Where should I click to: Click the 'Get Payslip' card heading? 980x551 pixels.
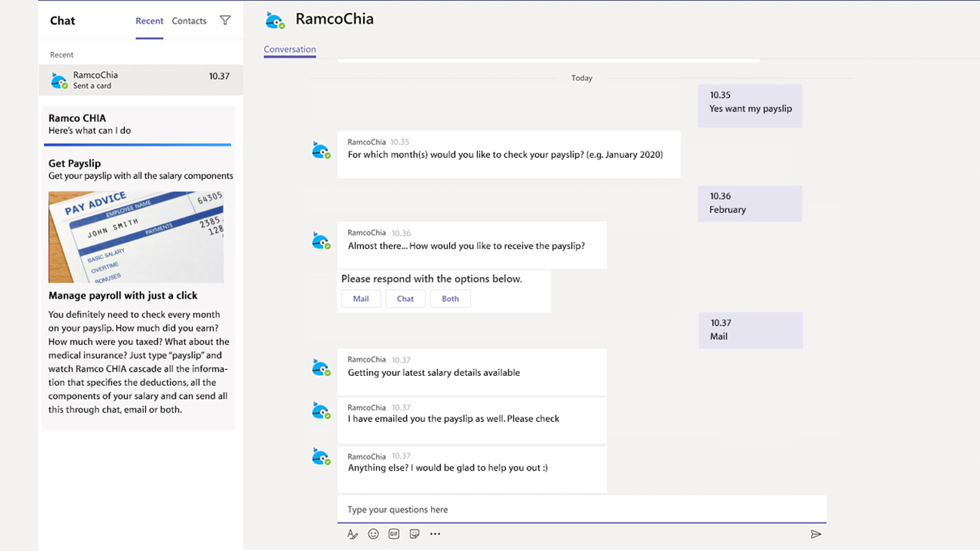click(75, 164)
